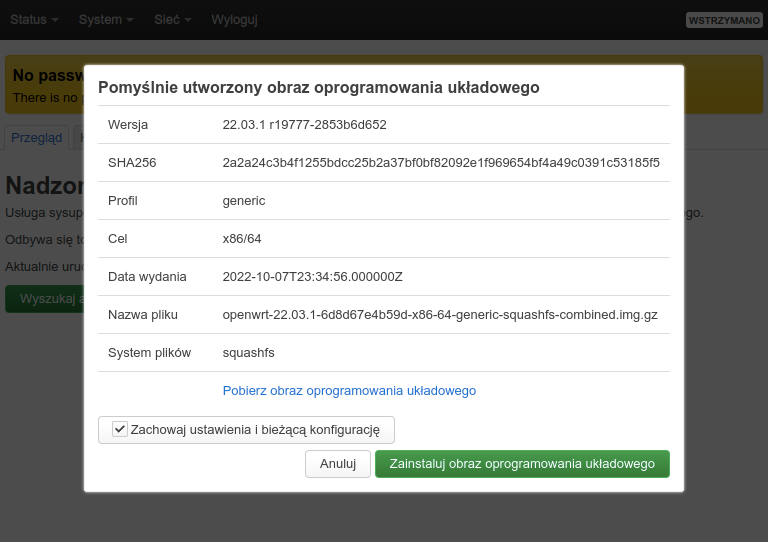Click the Cel row label

118,239
